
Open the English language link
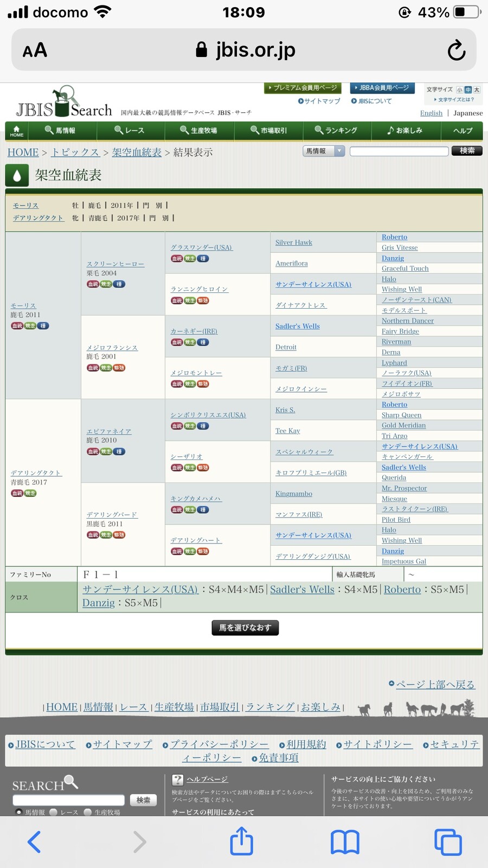coord(431,113)
